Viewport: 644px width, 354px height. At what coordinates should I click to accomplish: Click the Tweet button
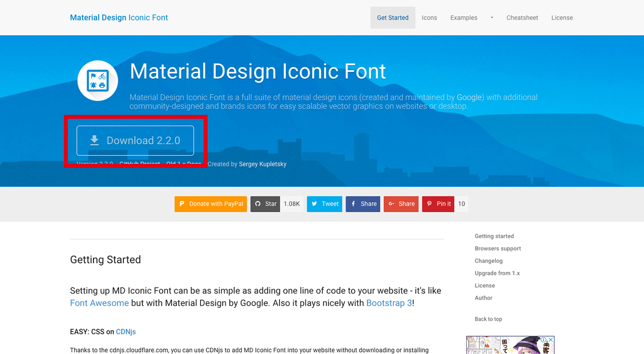(324, 204)
